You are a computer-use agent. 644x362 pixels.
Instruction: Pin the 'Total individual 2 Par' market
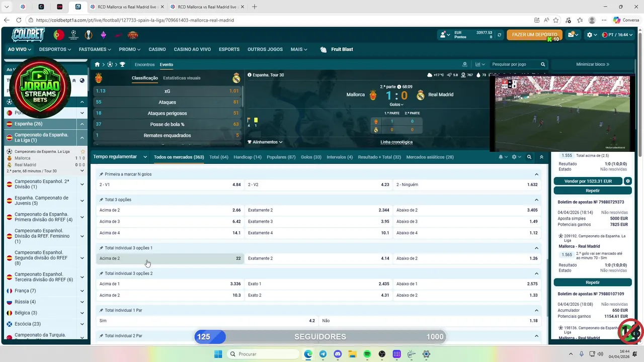[101, 335]
